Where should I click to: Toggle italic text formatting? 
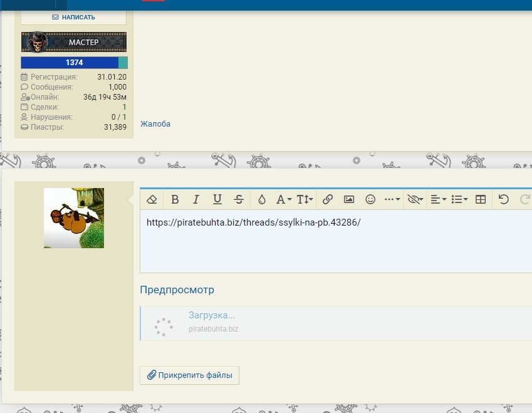point(196,199)
